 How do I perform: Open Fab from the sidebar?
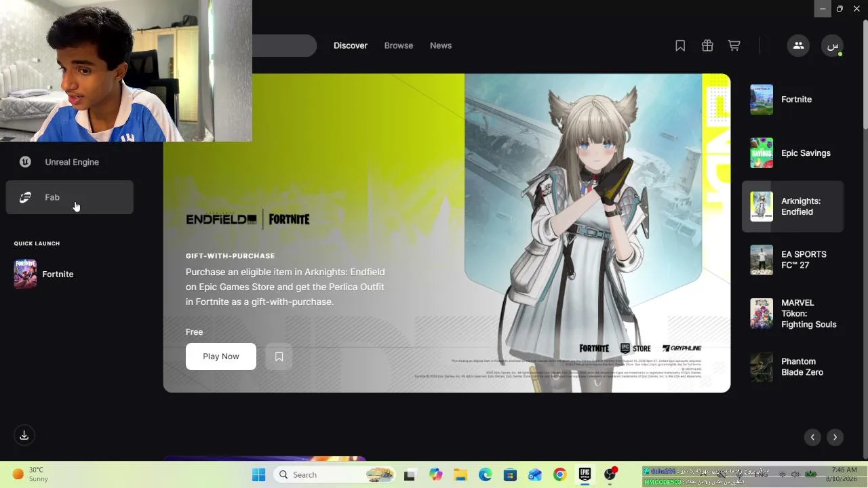tap(70, 197)
